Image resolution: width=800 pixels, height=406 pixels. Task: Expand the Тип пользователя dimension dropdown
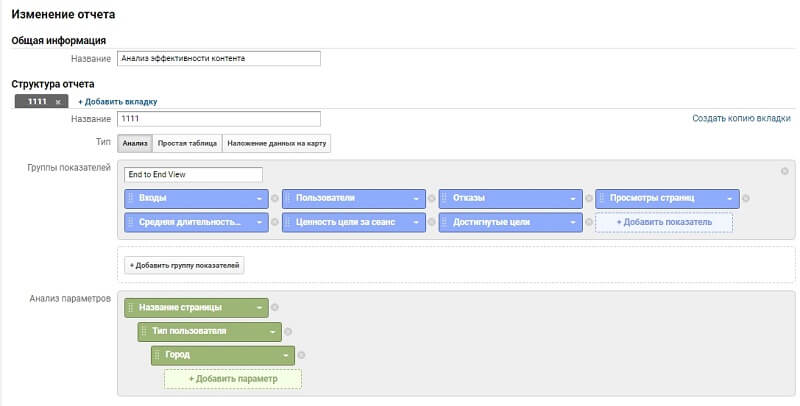(273, 331)
